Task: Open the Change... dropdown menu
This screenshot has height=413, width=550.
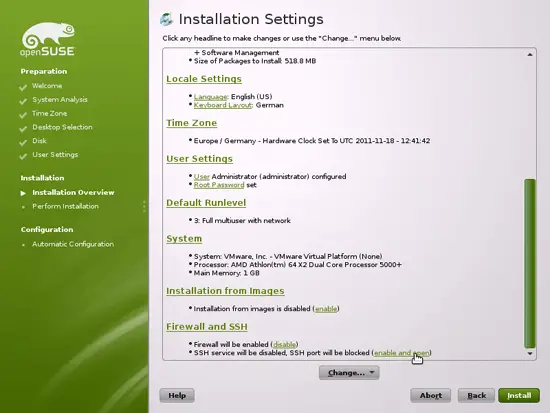Action: pos(349,373)
